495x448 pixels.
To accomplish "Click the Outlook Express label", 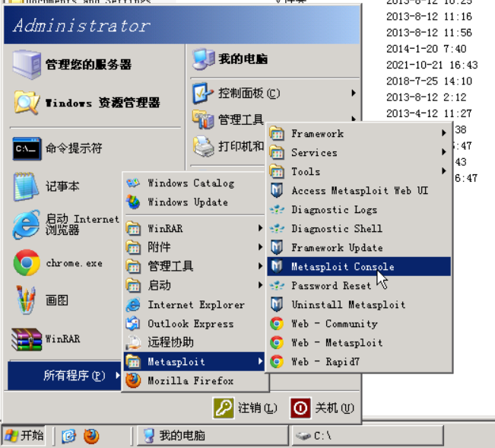I will [x=191, y=323].
